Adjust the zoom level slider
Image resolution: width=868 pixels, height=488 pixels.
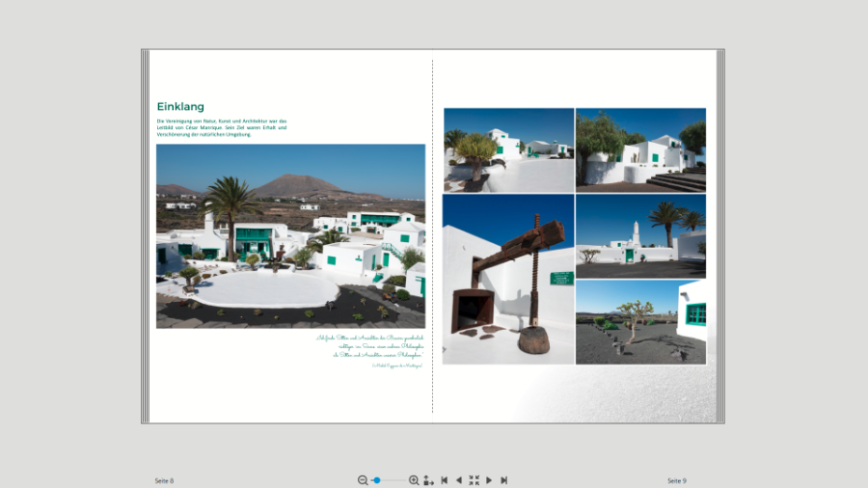377,480
